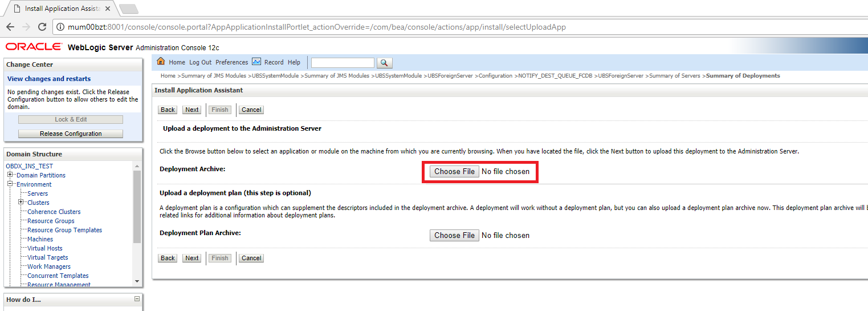
Task: Open View changes and restarts link
Action: coord(49,79)
